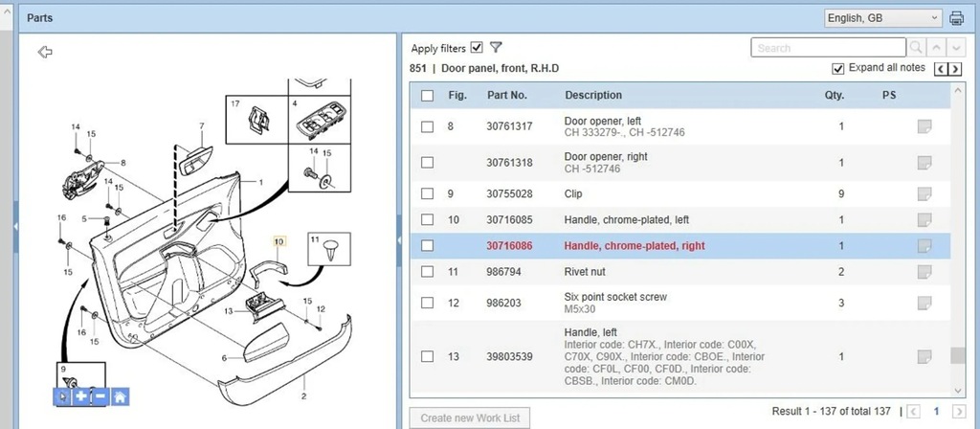Click the PS column header
This screenshot has width=980, height=429.
[889, 95]
